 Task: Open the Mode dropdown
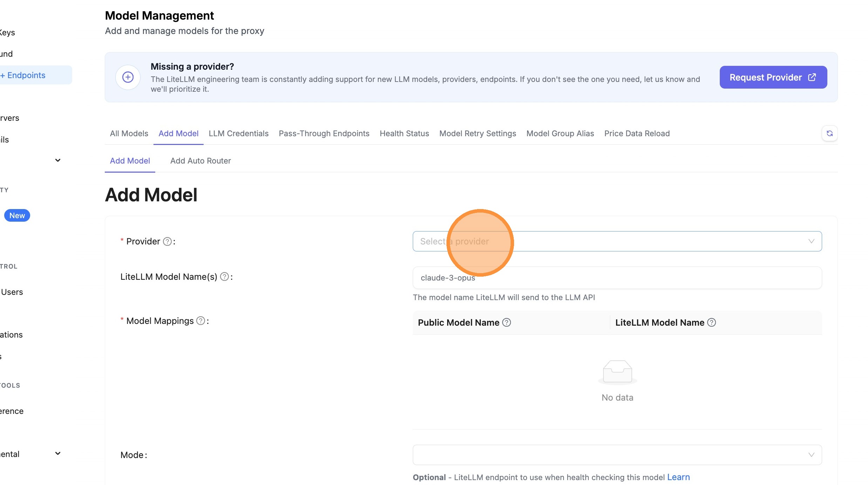pos(617,455)
